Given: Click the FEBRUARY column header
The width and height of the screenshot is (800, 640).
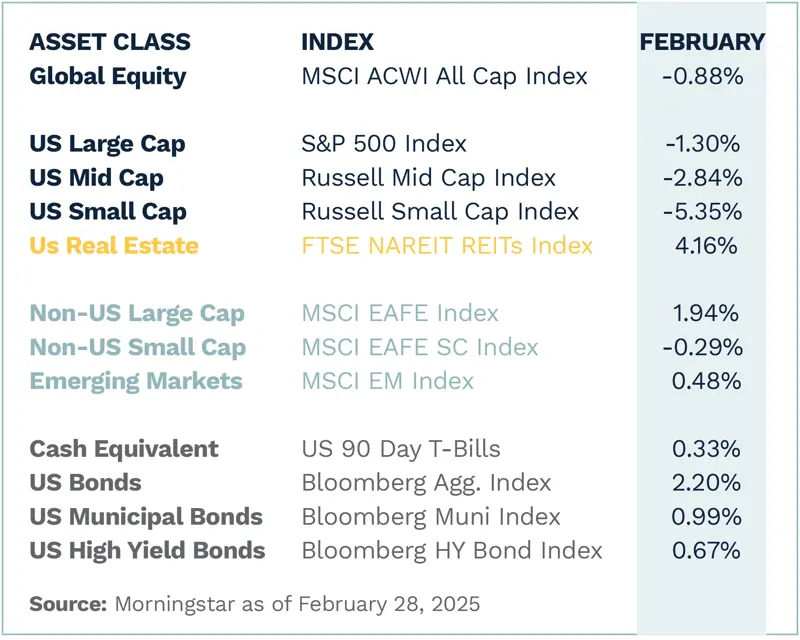Looking at the screenshot, I should click(x=702, y=42).
